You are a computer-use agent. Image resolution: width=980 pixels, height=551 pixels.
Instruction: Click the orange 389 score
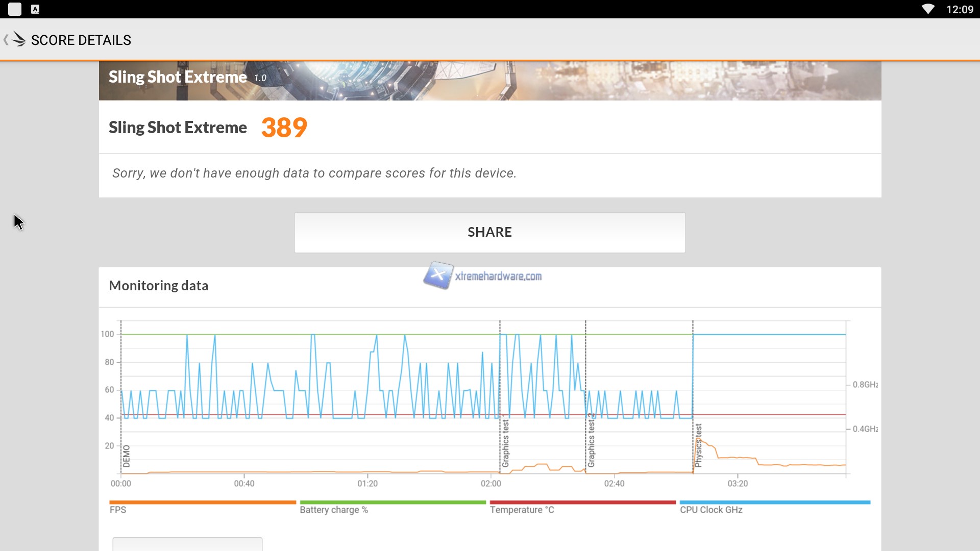click(x=284, y=128)
